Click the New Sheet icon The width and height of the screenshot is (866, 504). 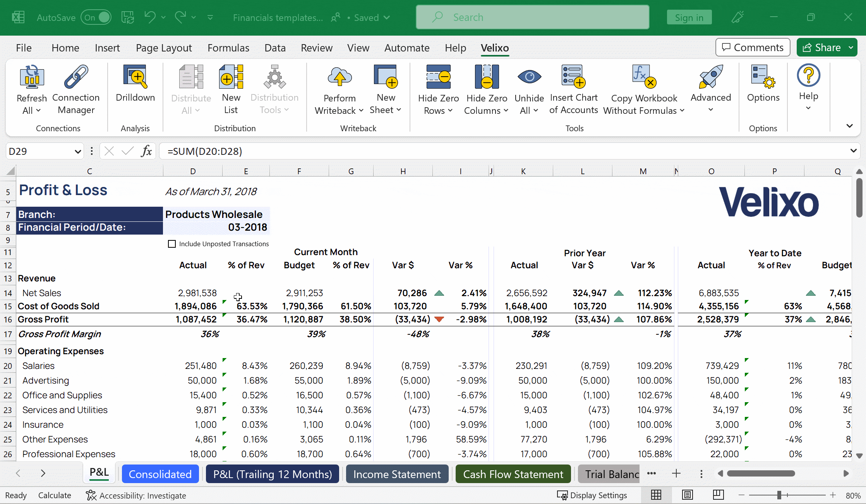[386, 76]
